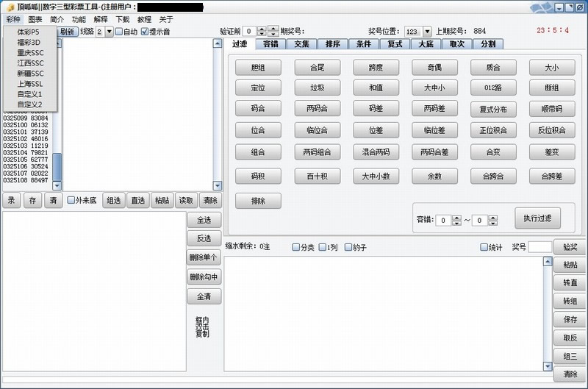This screenshot has height=389, width=588.
Task: Enable the 自动 checkbox
Action: [x=119, y=32]
